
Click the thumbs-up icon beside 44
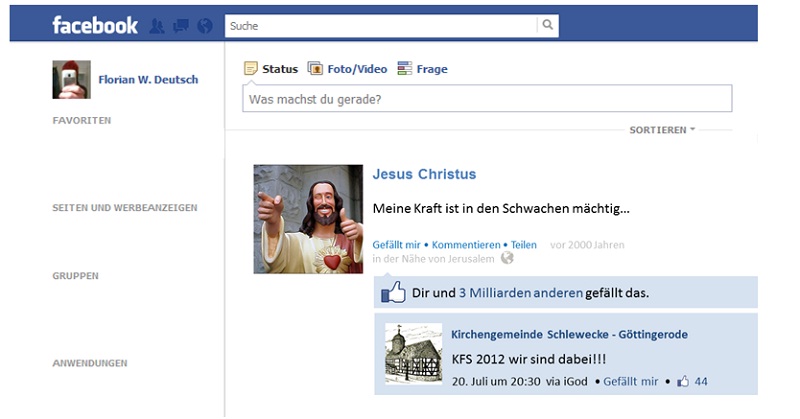(683, 381)
